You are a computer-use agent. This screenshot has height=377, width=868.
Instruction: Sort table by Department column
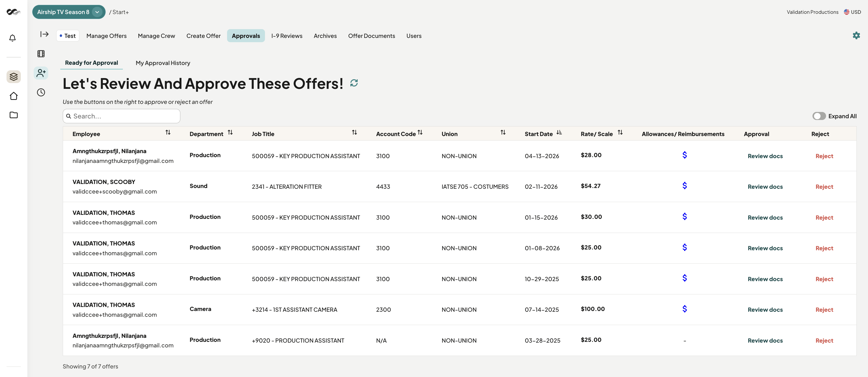230,133
